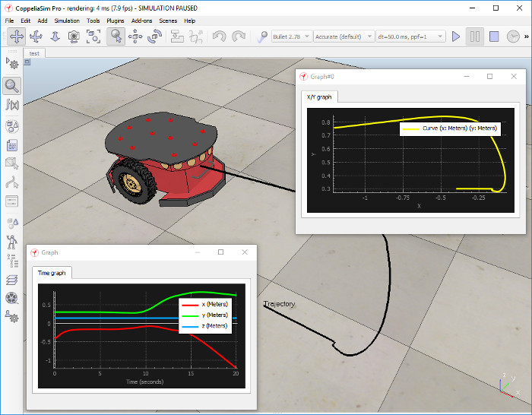Viewport: 532px width, 415px height.
Task: Open the scene hierarchy magnifier icon
Action: pos(12,86)
